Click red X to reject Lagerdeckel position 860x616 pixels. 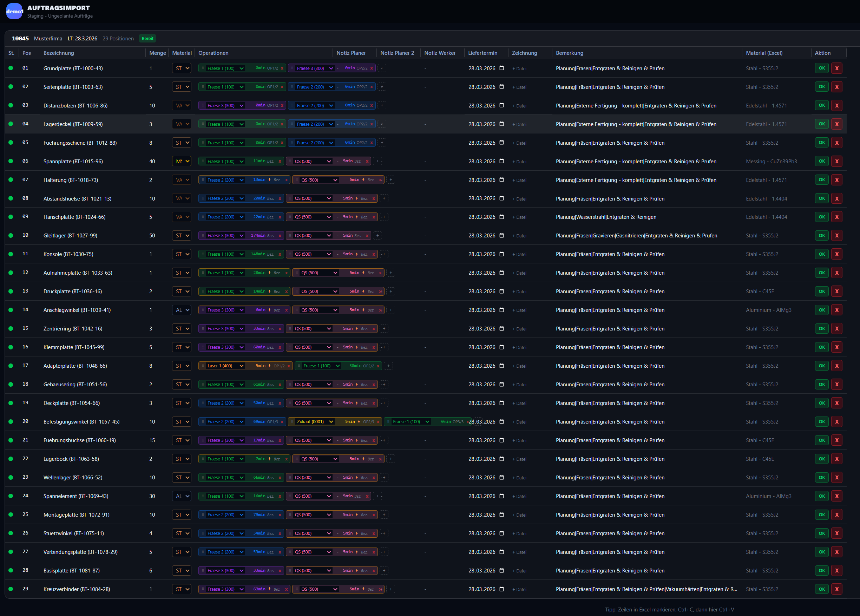coord(836,124)
